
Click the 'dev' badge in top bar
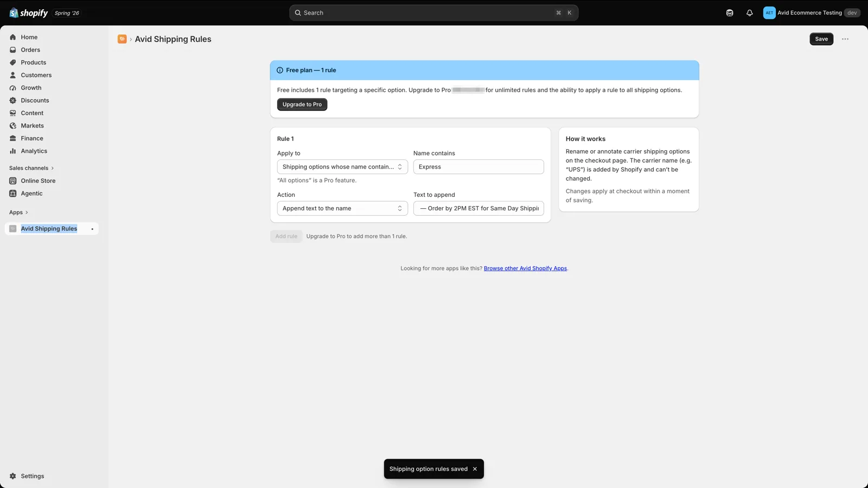pos(852,13)
